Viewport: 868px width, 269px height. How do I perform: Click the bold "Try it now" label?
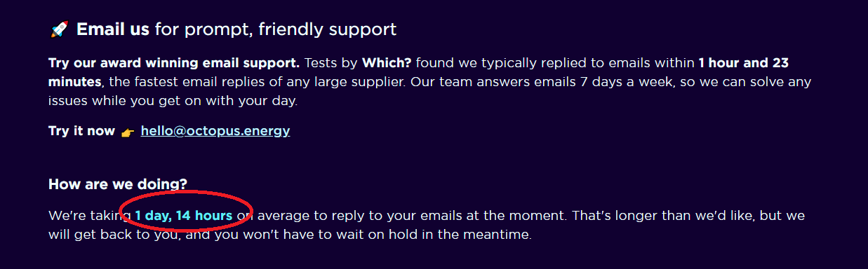81,131
